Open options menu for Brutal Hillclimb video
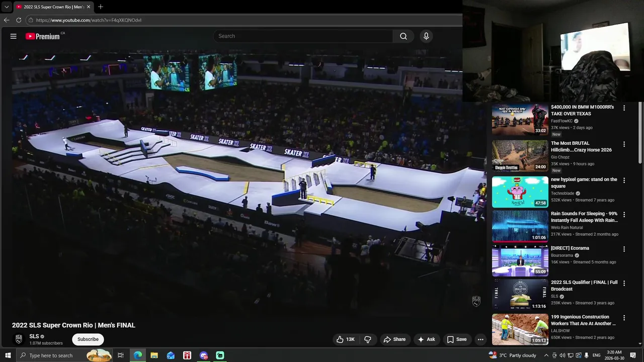 (x=624, y=144)
